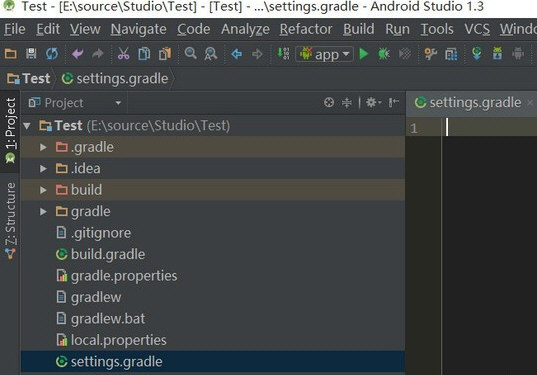
Task: Click the Paste clipboard icon
Action: [x=165, y=54]
